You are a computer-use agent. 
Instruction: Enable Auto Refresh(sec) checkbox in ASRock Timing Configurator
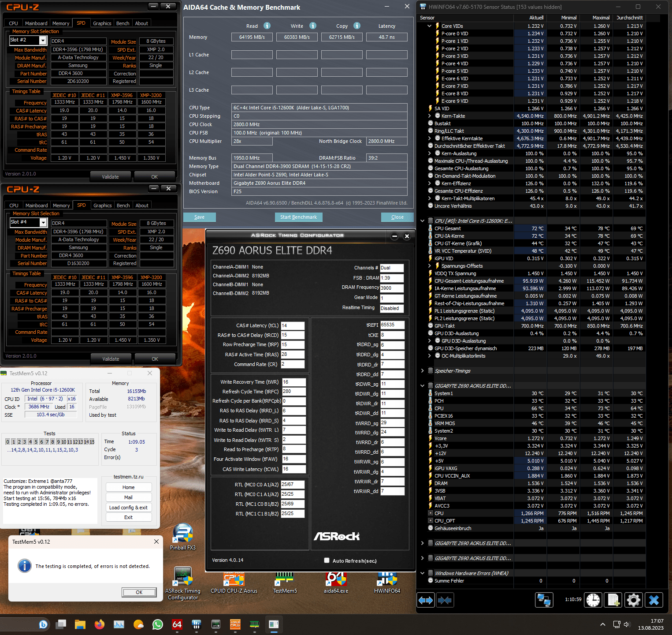[x=327, y=560]
